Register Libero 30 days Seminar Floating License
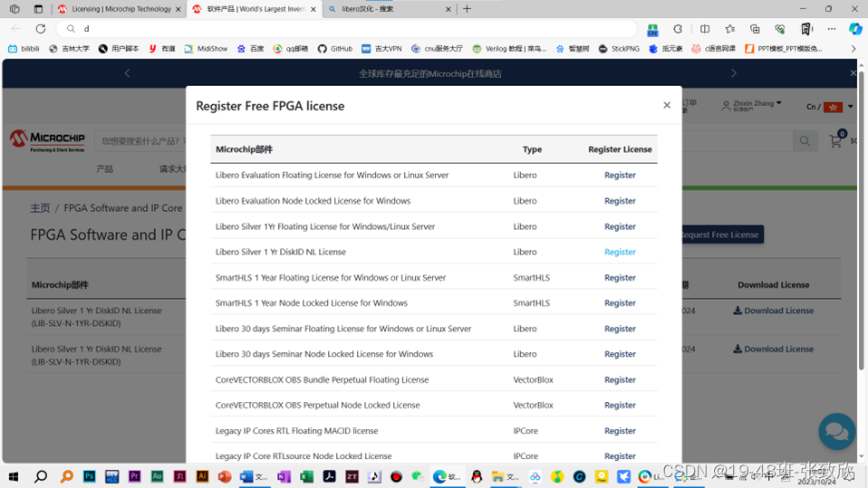 coord(620,329)
